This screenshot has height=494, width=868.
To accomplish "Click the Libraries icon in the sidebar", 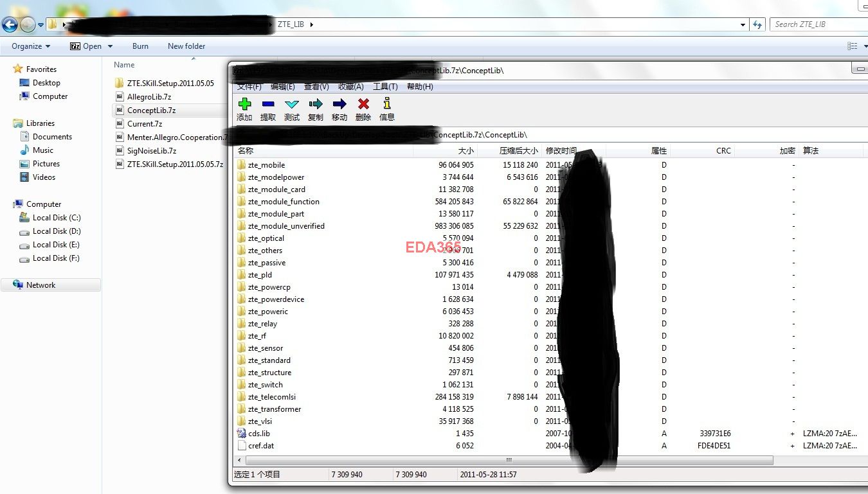I will tap(18, 123).
